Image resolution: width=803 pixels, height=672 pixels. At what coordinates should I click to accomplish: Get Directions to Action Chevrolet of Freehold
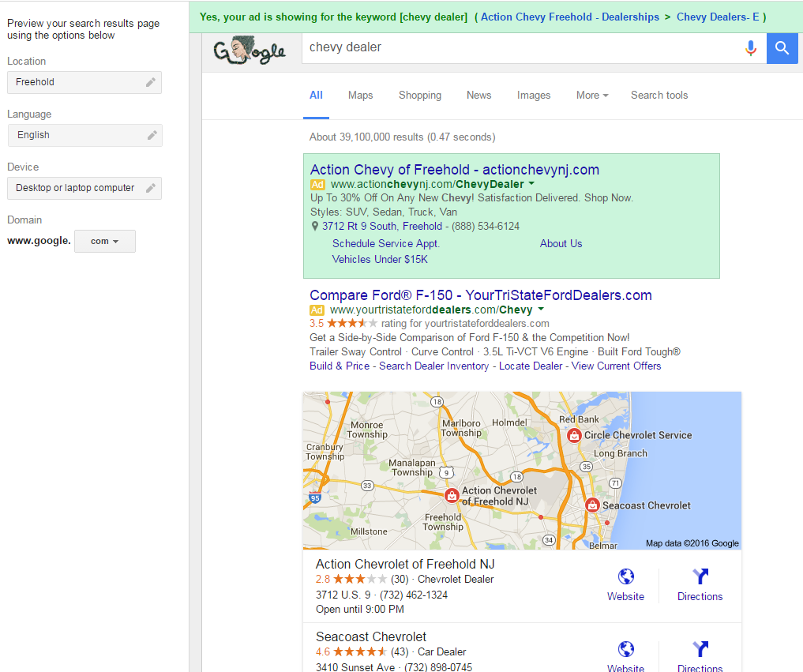[x=700, y=584]
